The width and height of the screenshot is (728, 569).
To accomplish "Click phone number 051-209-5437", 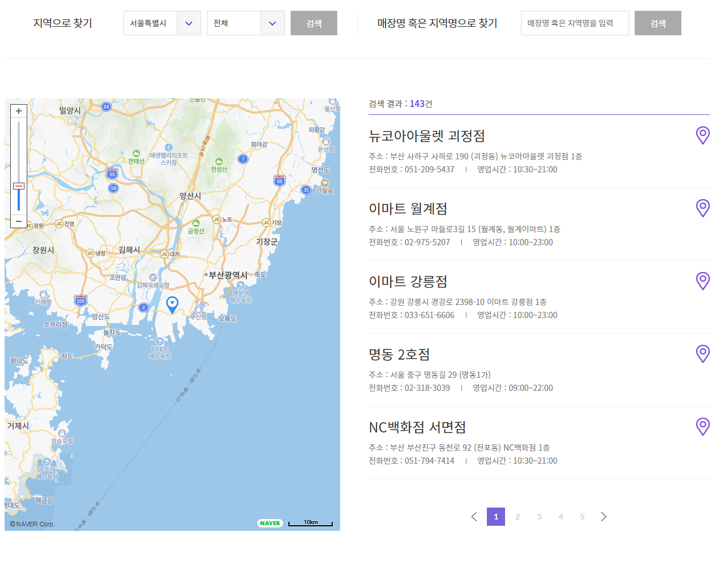I will point(429,170).
